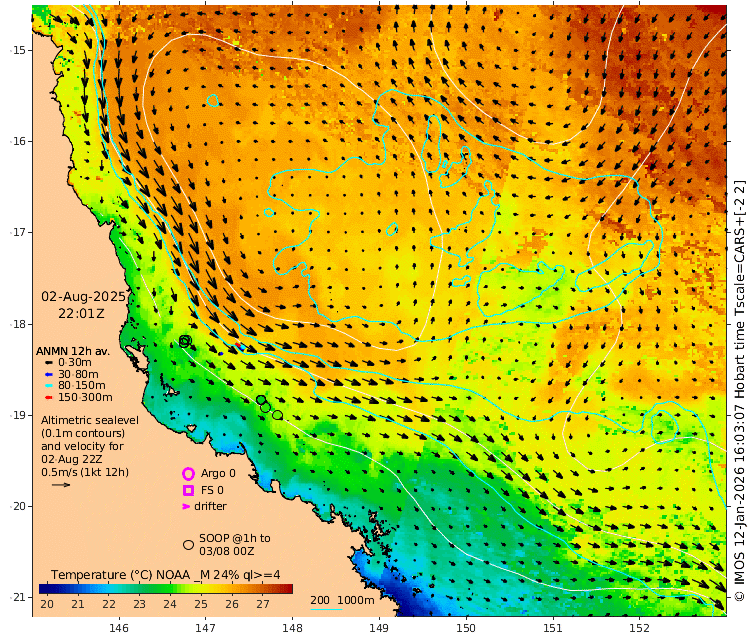The height and width of the screenshot is (640, 750).
Task: Click the red 150-300m arrow legend symbol
Action: 48,397
